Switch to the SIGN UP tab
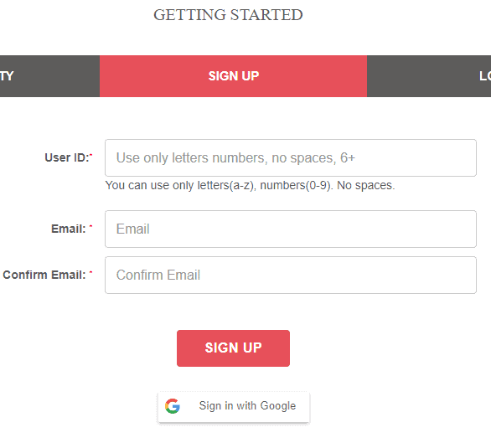Viewport: 491px width, 448px height. 233,76
